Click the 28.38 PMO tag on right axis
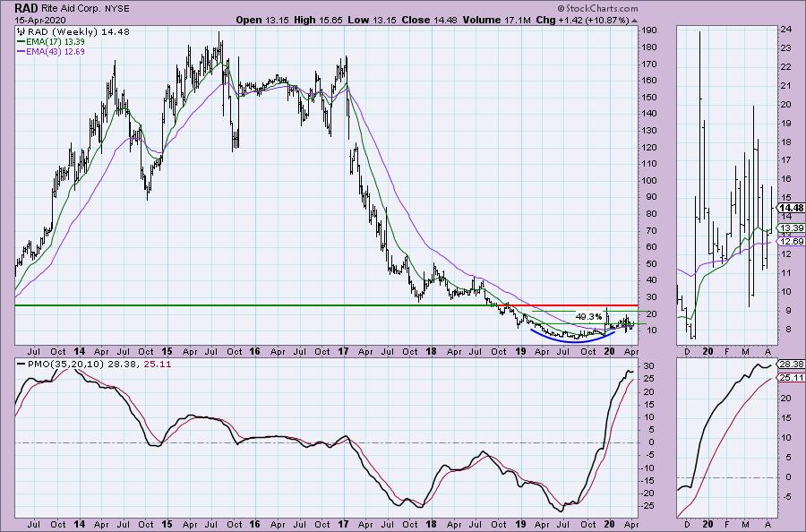 click(x=791, y=364)
